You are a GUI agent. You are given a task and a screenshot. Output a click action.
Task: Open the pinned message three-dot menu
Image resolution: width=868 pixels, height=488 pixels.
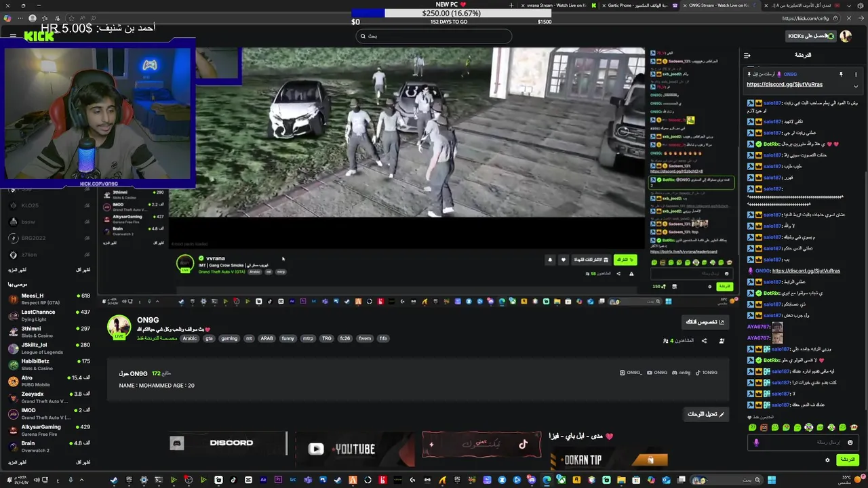pyautogui.click(x=855, y=74)
